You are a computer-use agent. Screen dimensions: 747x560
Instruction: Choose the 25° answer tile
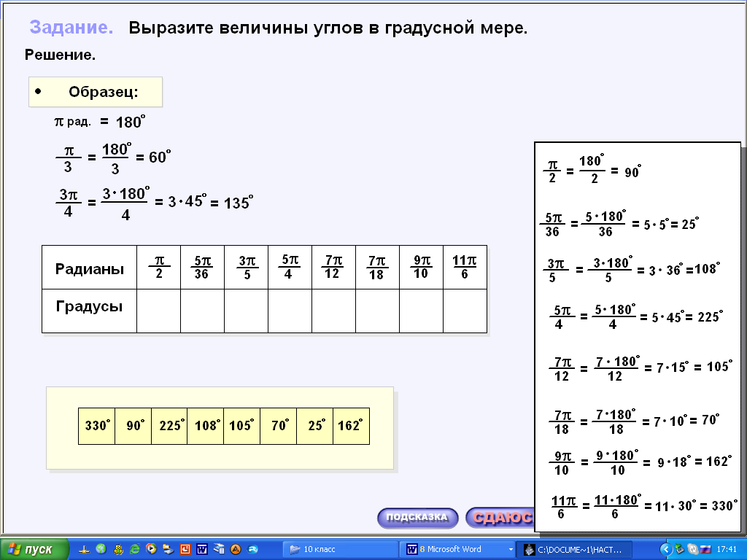tap(315, 426)
